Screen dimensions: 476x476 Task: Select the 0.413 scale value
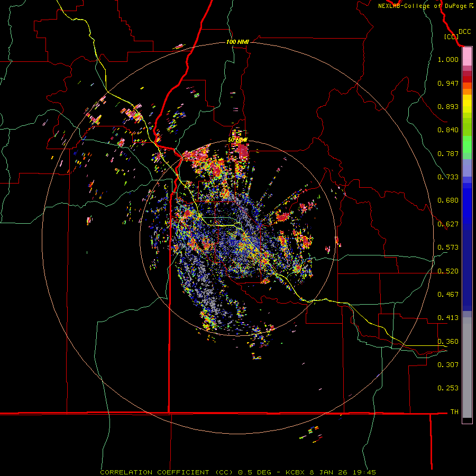point(448,318)
